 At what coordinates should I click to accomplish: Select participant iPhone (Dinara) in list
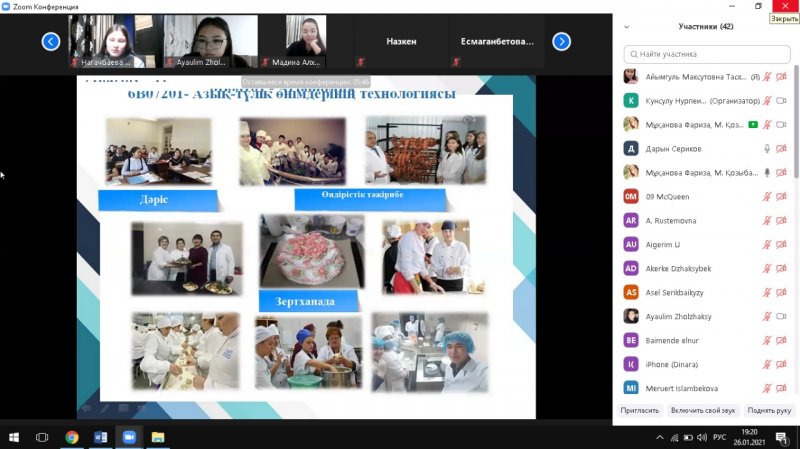click(707, 364)
